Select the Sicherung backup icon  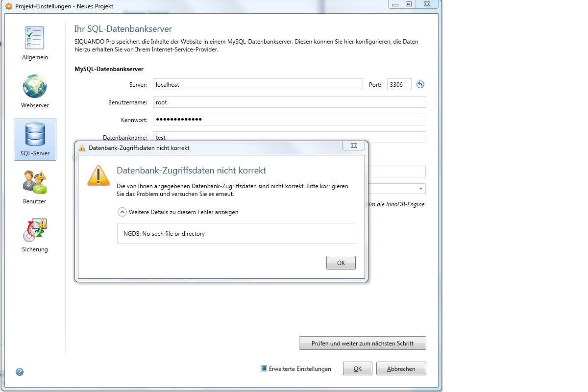click(x=35, y=230)
